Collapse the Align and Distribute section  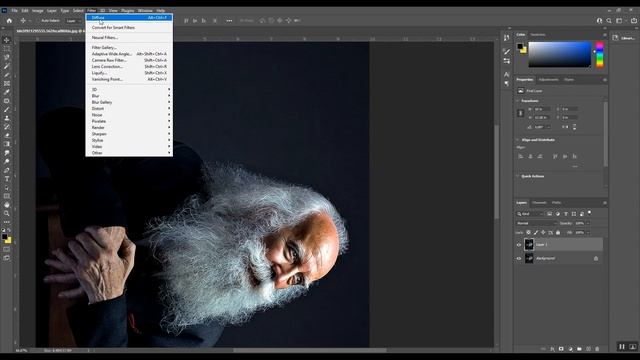518,140
